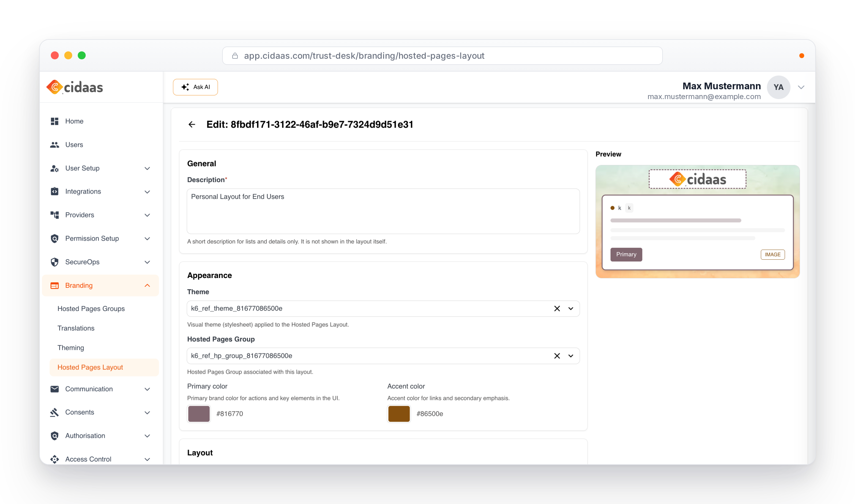Click the Integrations icon

(x=54, y=191)
